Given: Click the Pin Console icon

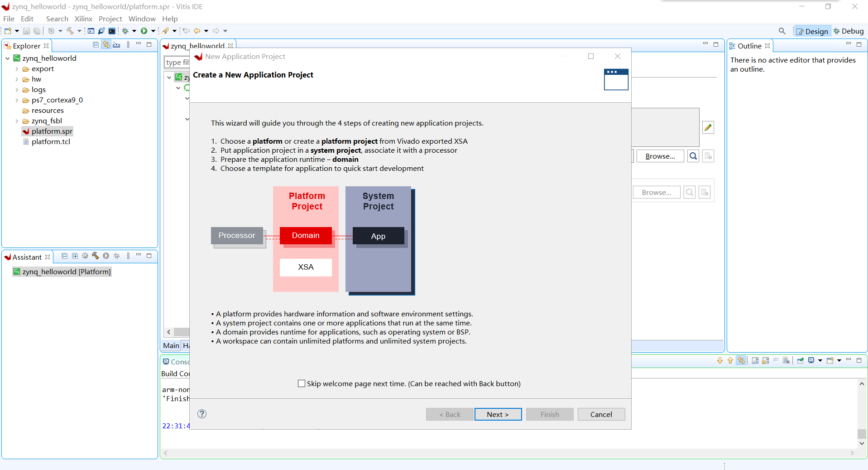Looking at the screenshot, I should [801, 360].
